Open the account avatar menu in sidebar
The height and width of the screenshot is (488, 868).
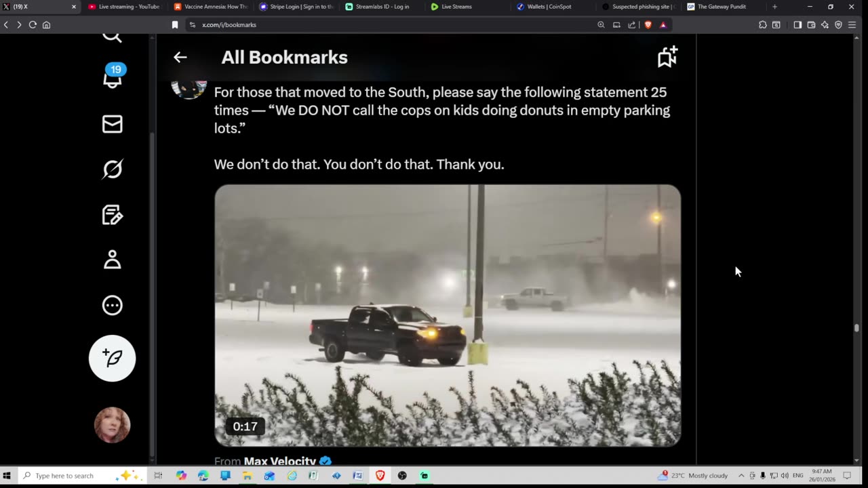click(x=113, y=425)
